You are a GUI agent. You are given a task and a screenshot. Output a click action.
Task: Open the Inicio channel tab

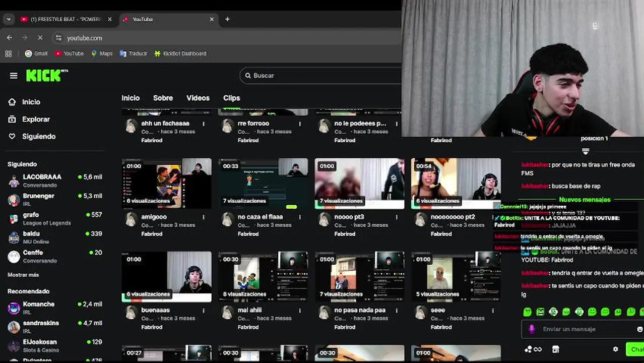(x=131, y=98)
